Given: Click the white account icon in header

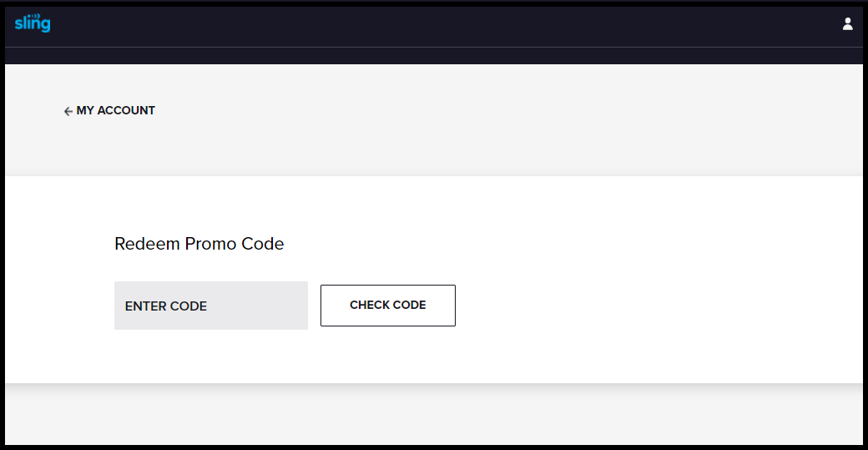Looking at the screenshot, I should 847,24.
